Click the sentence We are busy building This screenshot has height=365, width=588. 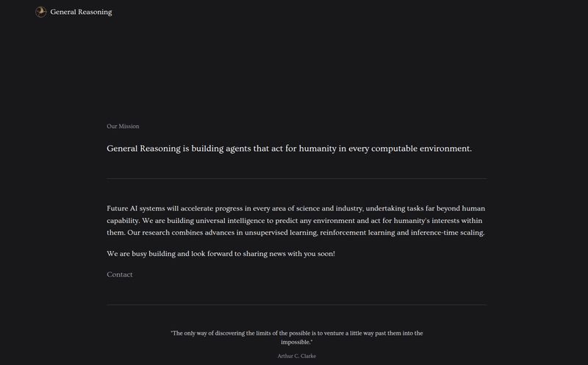pos(221,254)
